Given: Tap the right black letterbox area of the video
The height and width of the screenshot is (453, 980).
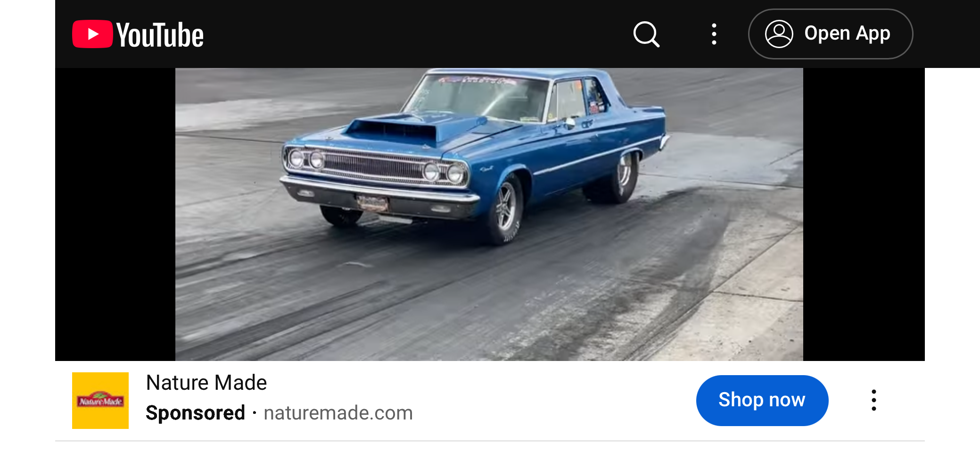Looking at the screenshot, I should tap(864, 214).
